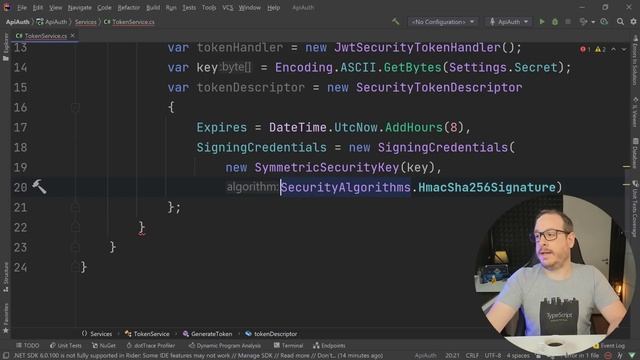Expand the attach options dropdown arrow
Image resolution: width=640 pixels, height=360 pixels.
[x=593, y=22]
